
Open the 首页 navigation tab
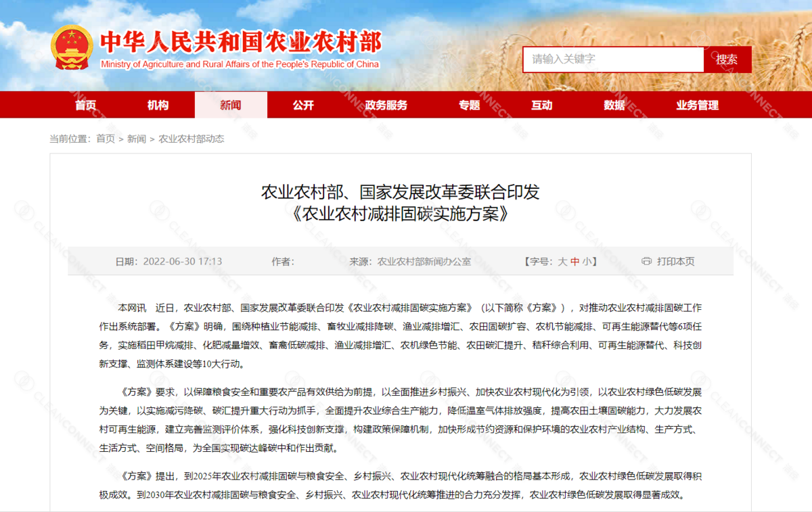86,105
